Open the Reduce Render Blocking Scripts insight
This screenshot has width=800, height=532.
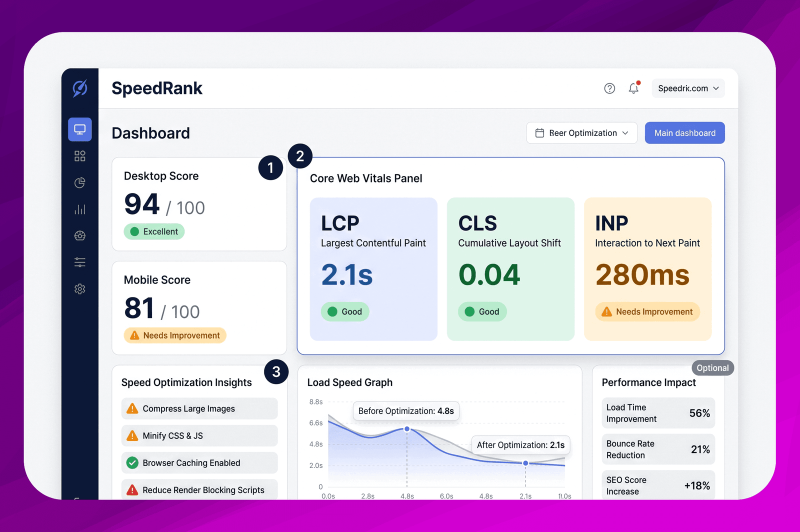(199, 490)
